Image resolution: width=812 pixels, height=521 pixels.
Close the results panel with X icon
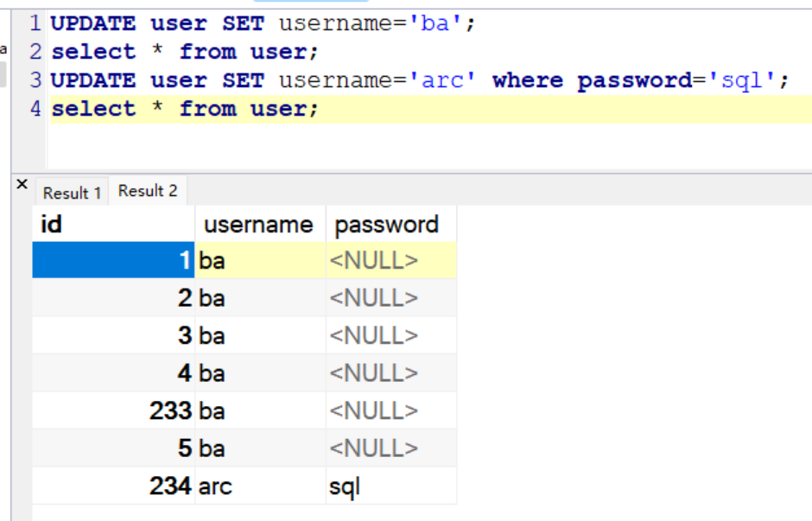(22, 184)
